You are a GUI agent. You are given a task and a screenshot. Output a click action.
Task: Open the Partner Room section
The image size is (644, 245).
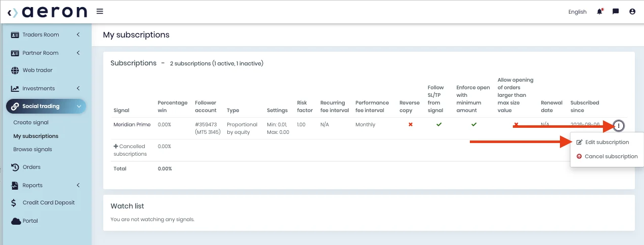click(x=41, y=53)
